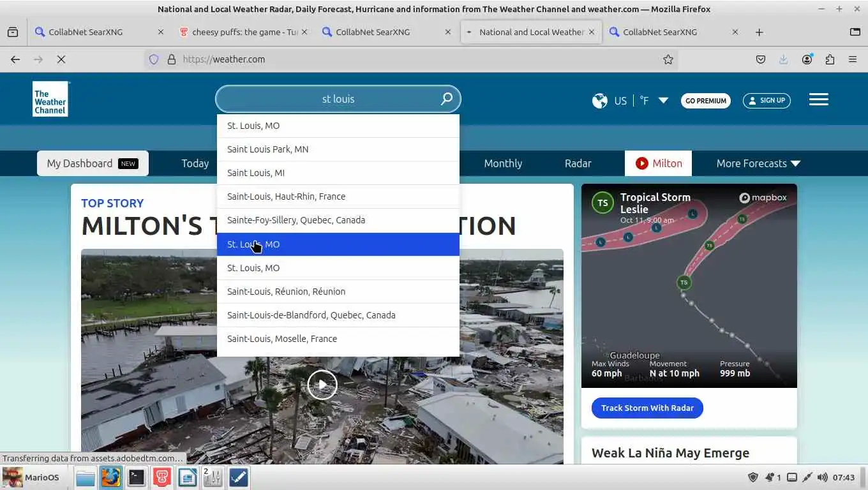
Task: Choose Saint-Louis, Réunion, Réunion suggestion
Action: point(338,292)
